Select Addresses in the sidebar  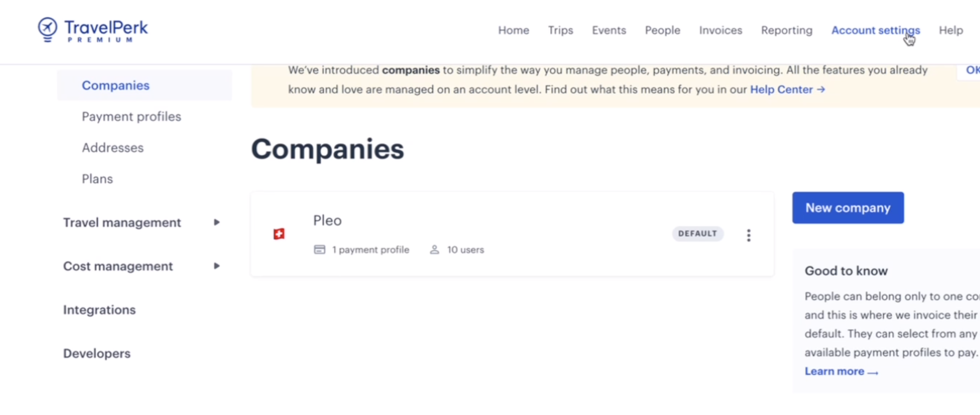tap(113, 148)
